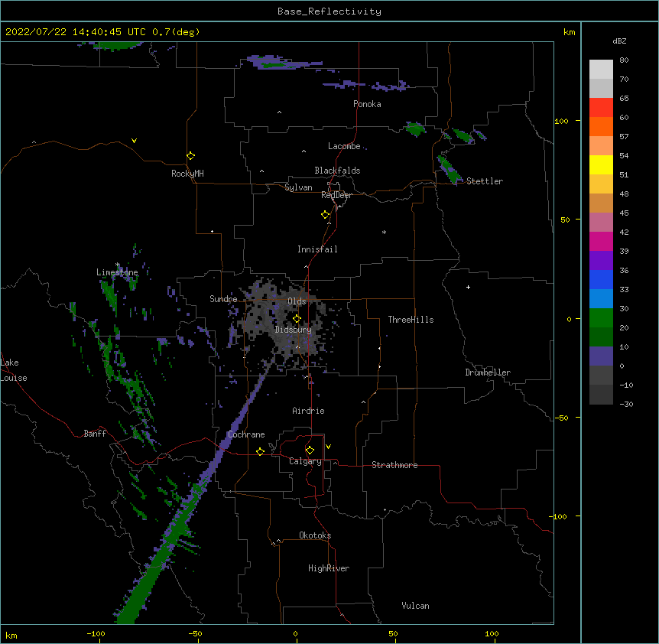Click the 100 tick label on the right axis
The height and width of the screenshot is (644, 659).
click(561, 121)
